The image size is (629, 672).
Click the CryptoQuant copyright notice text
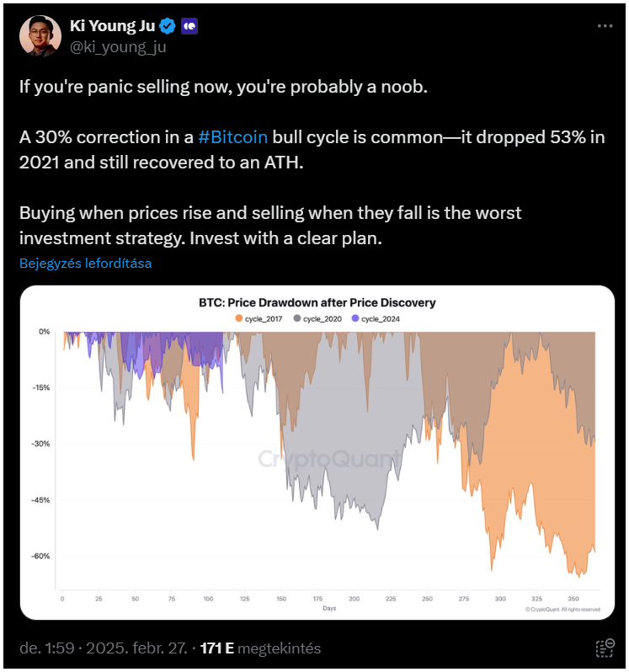click(x=562, y=610)
